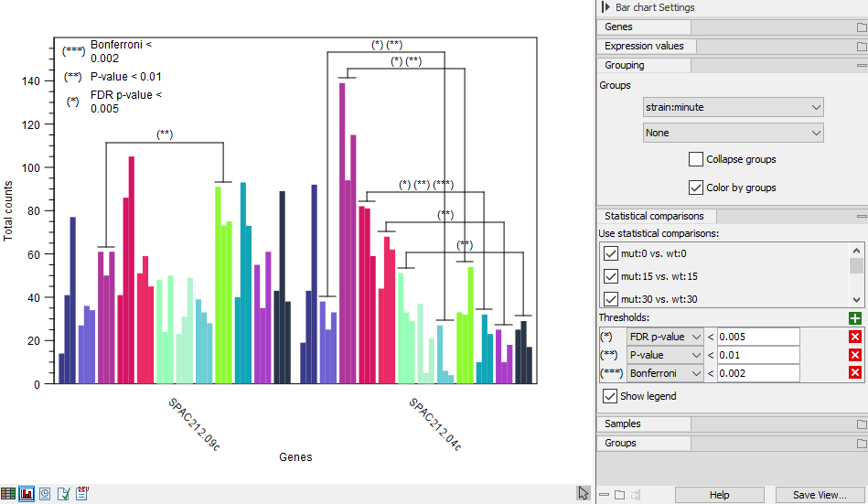Activate the pointer selection mode icon
The width and height of the screenshot is (868, 504).
584,493
